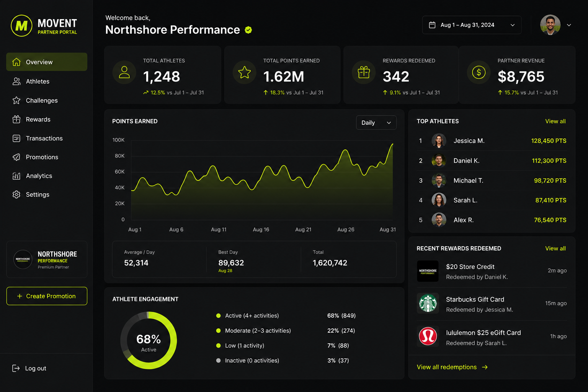Click the Promotions megaphone icon
Viewport: 588px width, 392px height.
pos(16,157)
